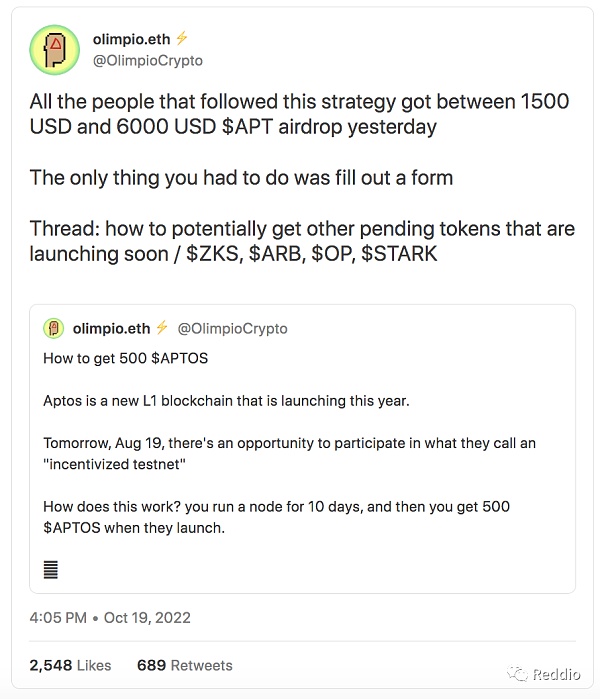Click the lightning bolt beside olimpio.eth name
600x699 pixels.
point(182,39)
